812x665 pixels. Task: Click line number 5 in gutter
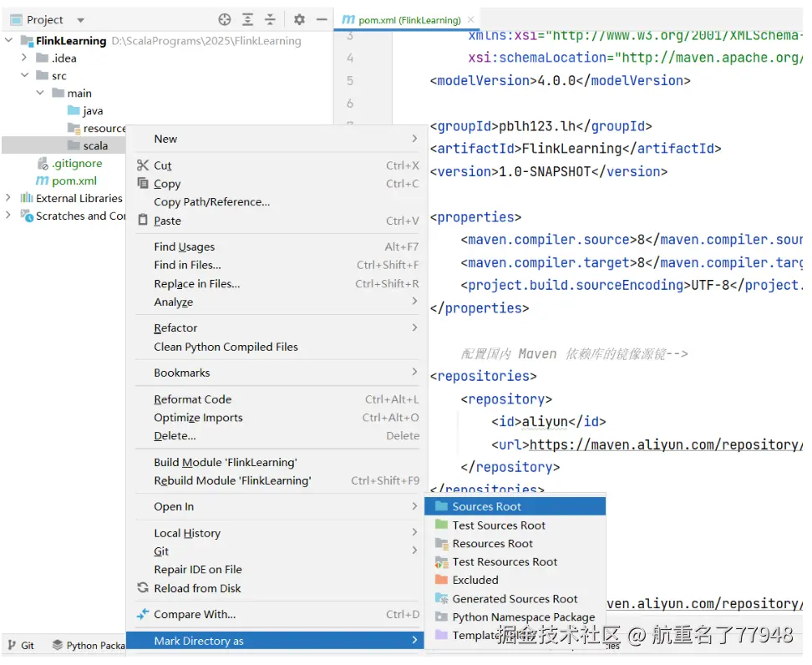[350, 80]
